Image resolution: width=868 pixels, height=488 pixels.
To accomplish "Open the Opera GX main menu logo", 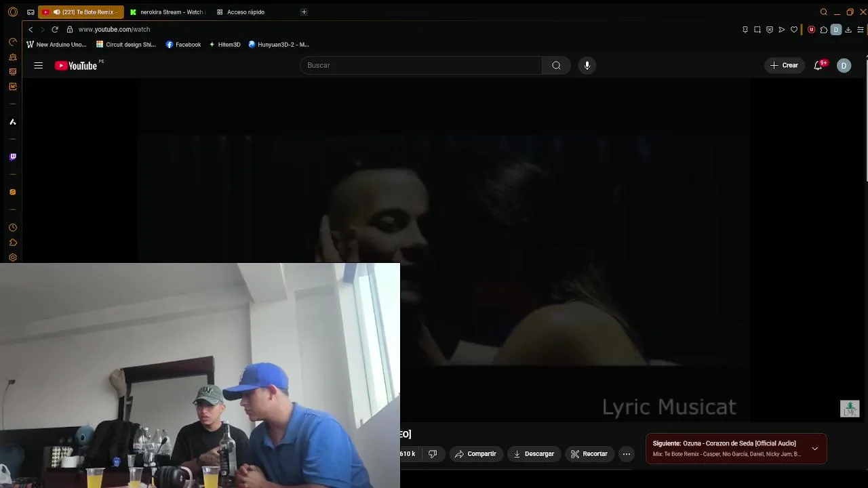I will pyautogui.click(x=12, y=12).
